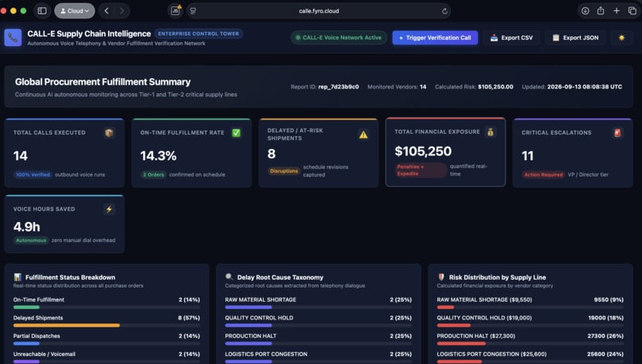642x364 pixels.
Task: Show Safari tab overview
Action: (x=632, y=11)
